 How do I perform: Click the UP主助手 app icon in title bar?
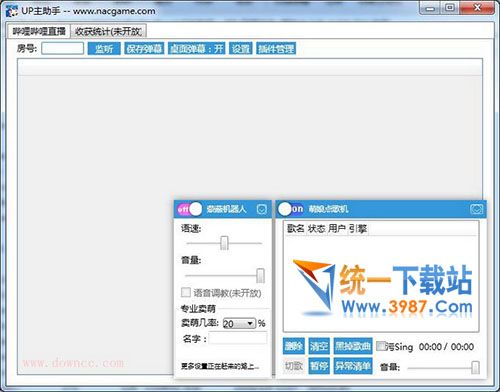click(x=12, y=11)
